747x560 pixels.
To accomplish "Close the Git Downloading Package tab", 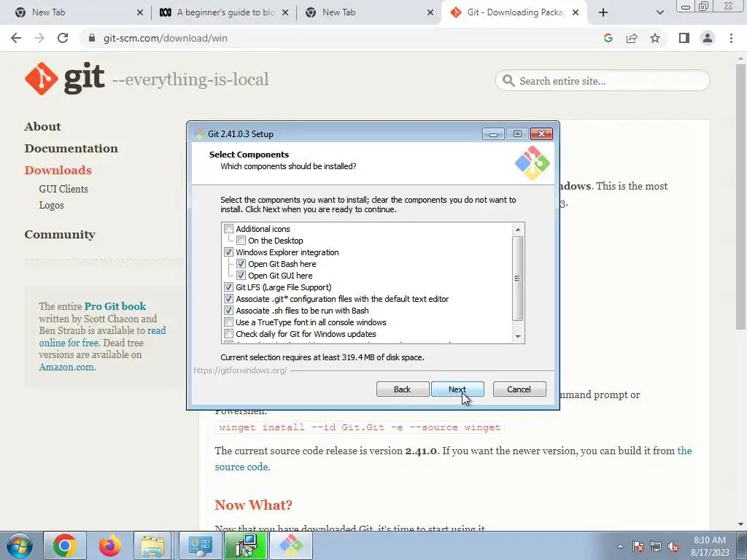I will (576, 12).
